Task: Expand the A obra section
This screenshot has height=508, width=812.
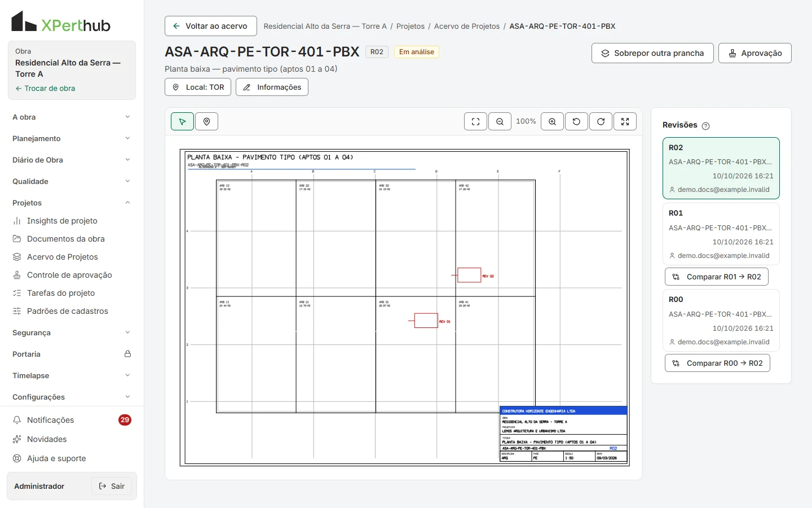Action: [x=72, y=117]
